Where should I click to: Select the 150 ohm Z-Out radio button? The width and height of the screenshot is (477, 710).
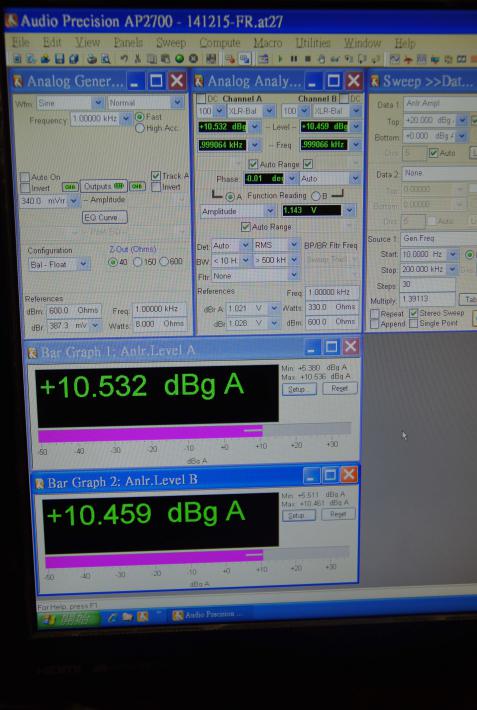pyautogui.click(x=138, y=261)
